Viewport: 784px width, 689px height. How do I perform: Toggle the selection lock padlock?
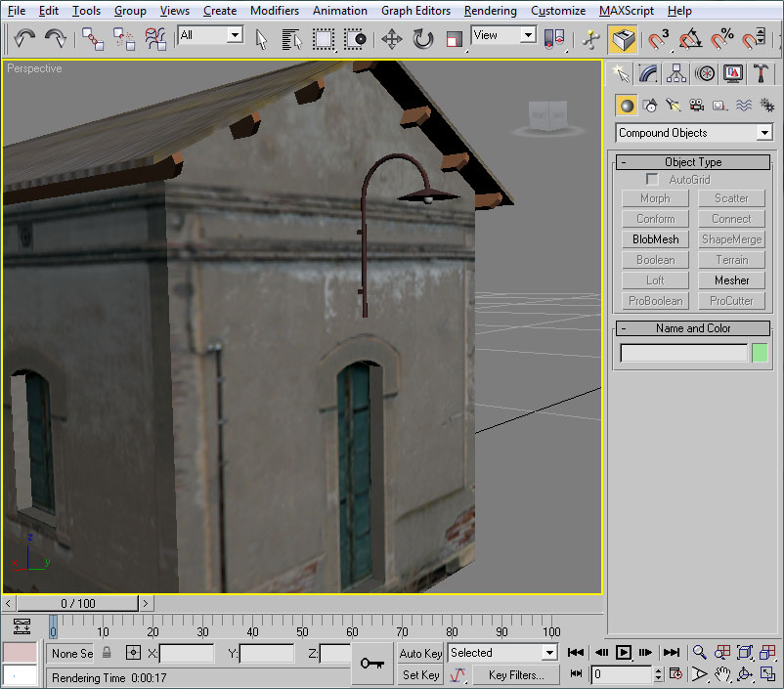pyautogui.click(x=107, y=653)
